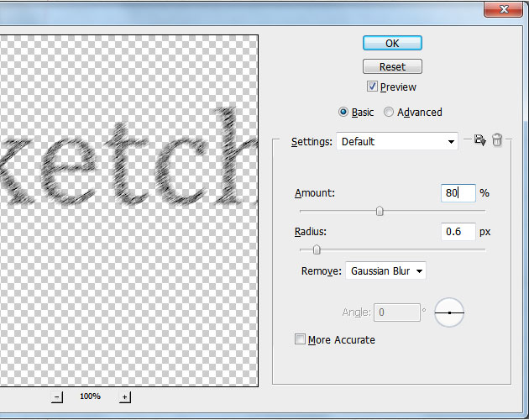This screenshot has width=529, height=420.
Task: Close the dialog with the red X button
Action: (503, 8)
